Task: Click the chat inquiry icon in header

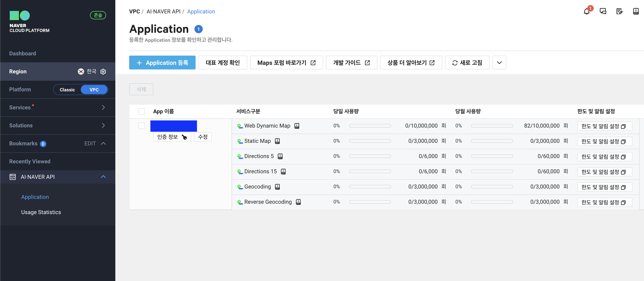Action: (603, 12)
